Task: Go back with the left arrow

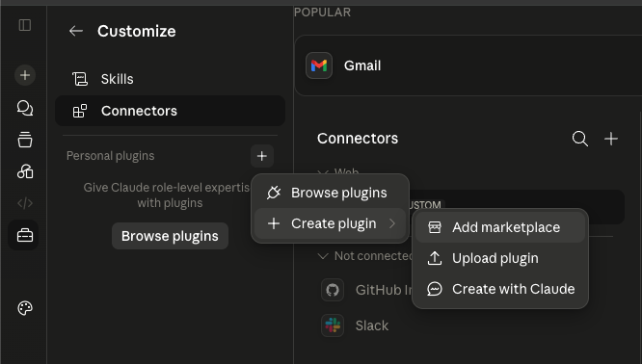Action: click(76, 31)
